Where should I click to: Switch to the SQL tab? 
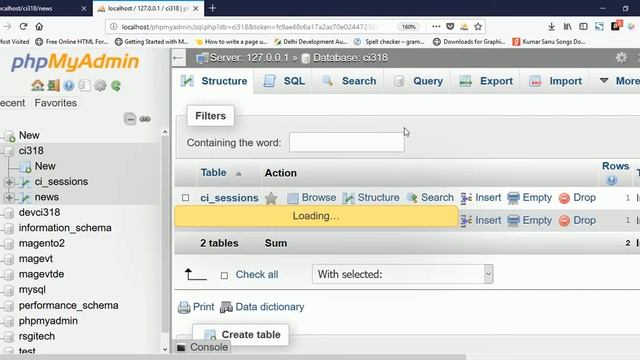point(284,81)
